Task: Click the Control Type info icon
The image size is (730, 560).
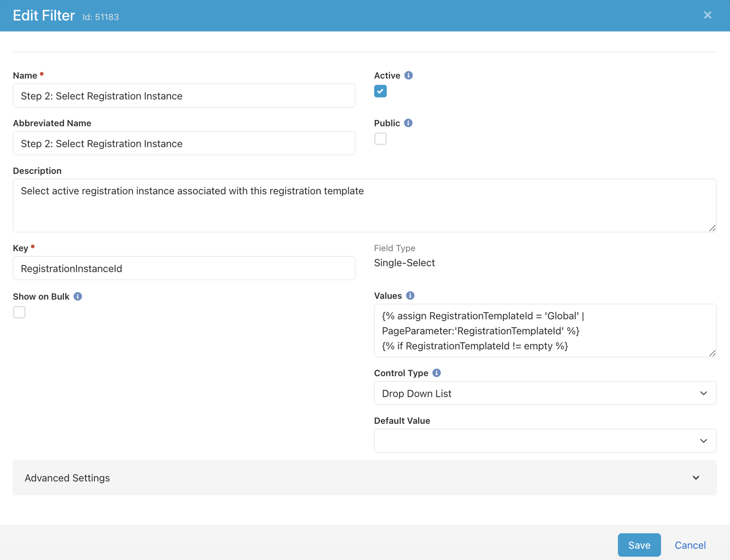Action: point(437,373)
